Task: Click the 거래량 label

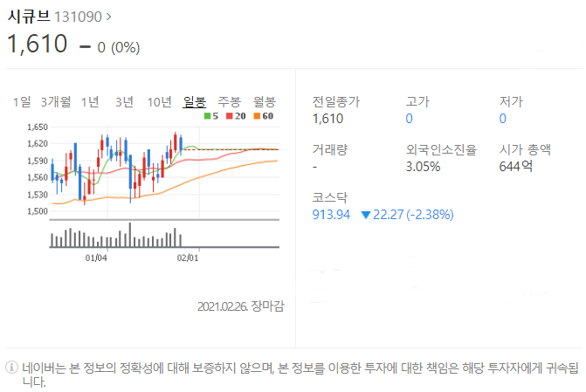Action: [x=329, y=150]
